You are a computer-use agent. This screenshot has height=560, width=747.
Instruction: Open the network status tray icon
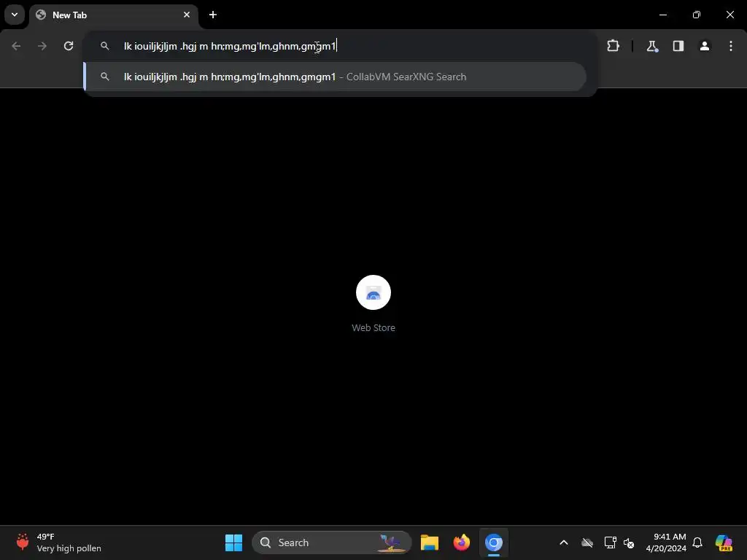coord(611,542)
